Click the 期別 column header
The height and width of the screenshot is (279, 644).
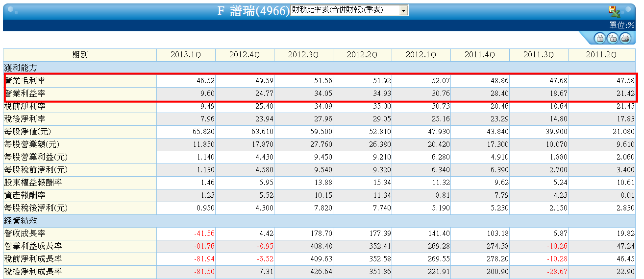point(80,55)
